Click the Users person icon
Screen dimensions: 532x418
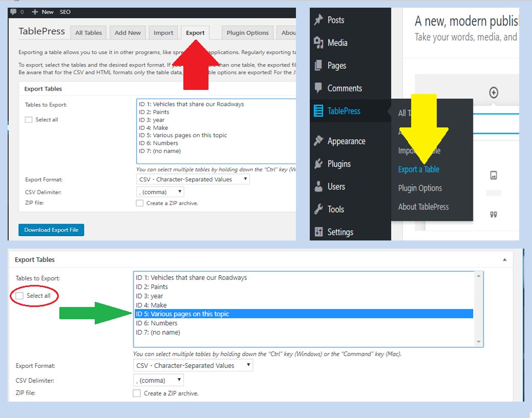[x=318, y=186]
